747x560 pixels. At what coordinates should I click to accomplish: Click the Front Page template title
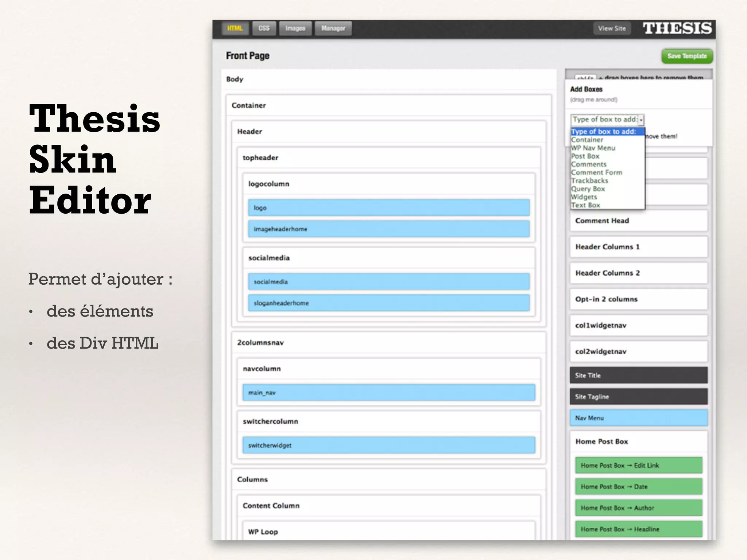248,56
